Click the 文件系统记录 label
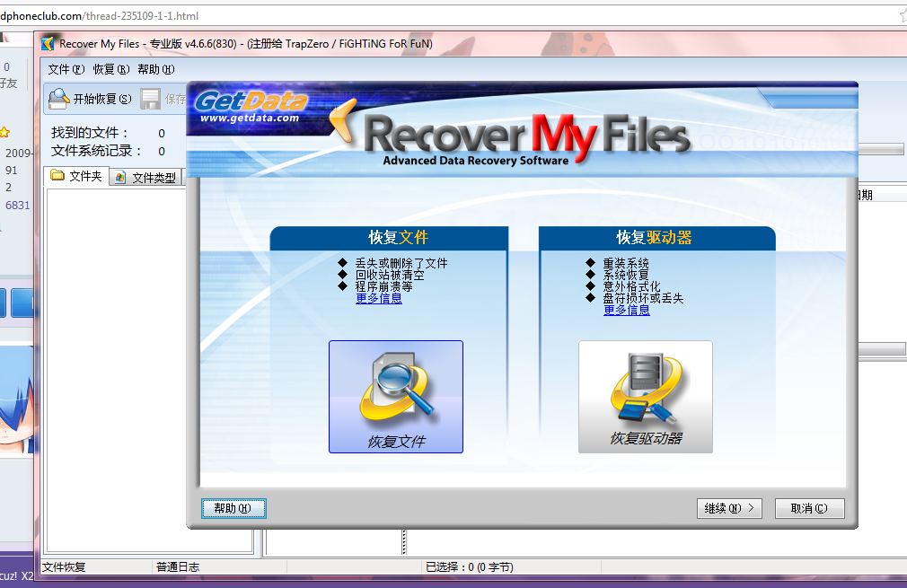 [96, 151]
